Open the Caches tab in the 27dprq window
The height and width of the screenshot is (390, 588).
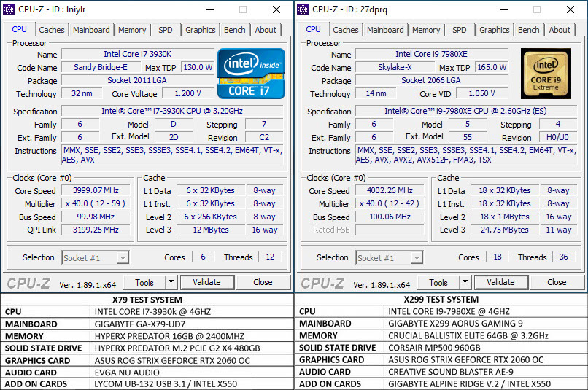(x=346, y=30)
